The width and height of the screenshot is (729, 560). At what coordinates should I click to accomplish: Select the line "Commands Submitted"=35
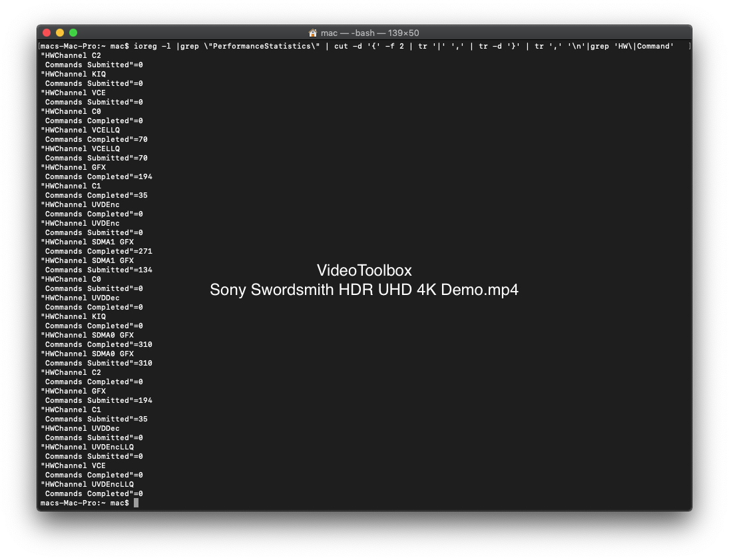[x=97, y=419]
